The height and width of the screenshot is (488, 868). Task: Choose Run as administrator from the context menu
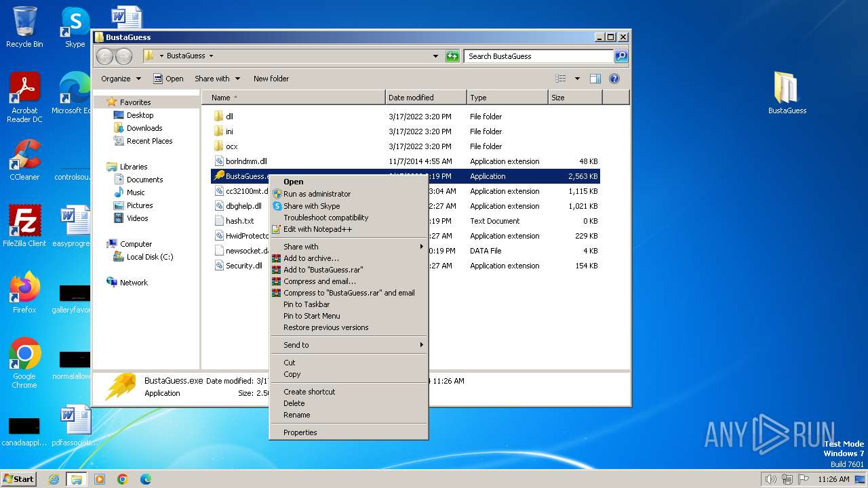pyautogui.click(x=317, y=194)
